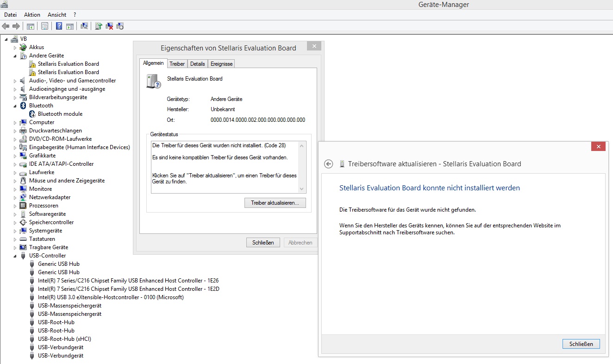Viewport: 613px width, 364px height.
Task: Click the device icon in Eigenschaften dialog
Action: [153, 82]
